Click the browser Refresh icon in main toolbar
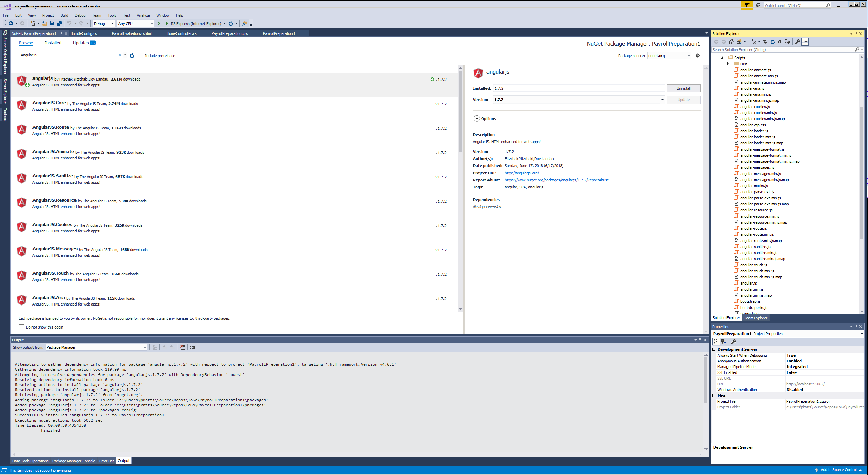The height and width of the screenshot is (475, 868). [231, 23]
